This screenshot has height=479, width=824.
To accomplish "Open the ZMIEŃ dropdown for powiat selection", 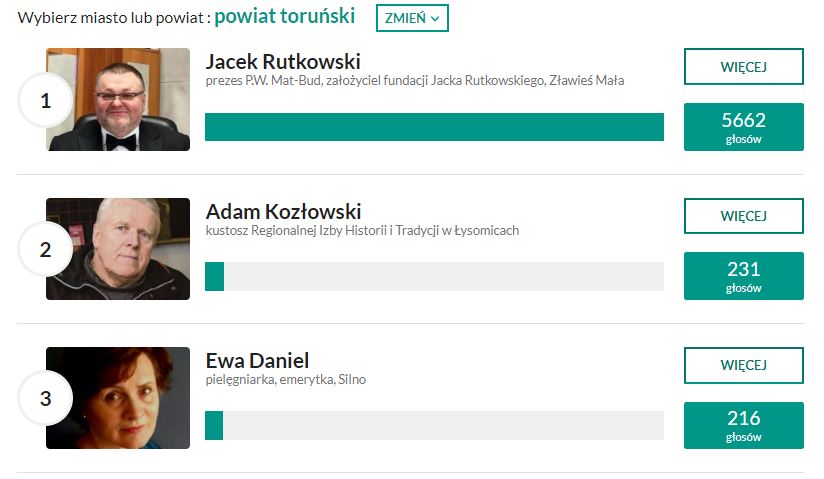I will pos(412,18).
